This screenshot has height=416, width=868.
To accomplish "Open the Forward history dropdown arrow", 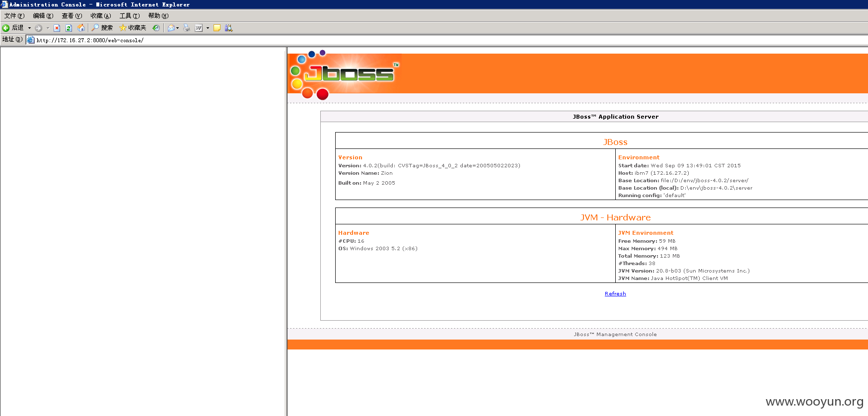I will coord(48,28).
